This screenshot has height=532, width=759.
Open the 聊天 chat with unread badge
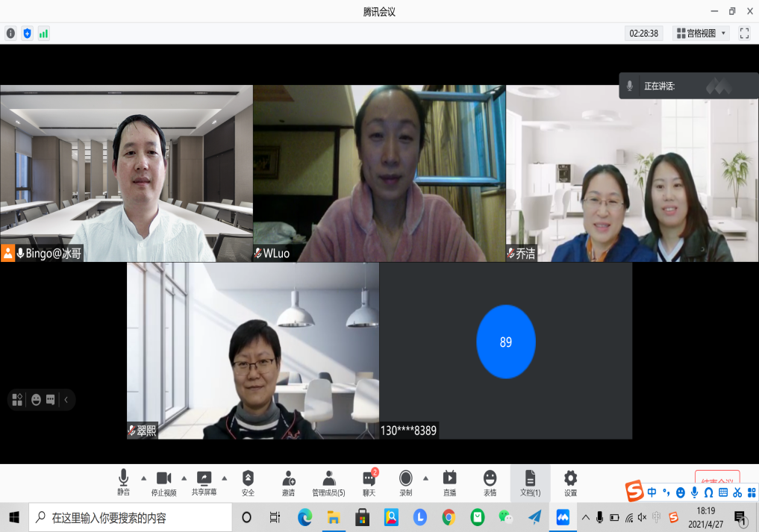click(369, 482)
